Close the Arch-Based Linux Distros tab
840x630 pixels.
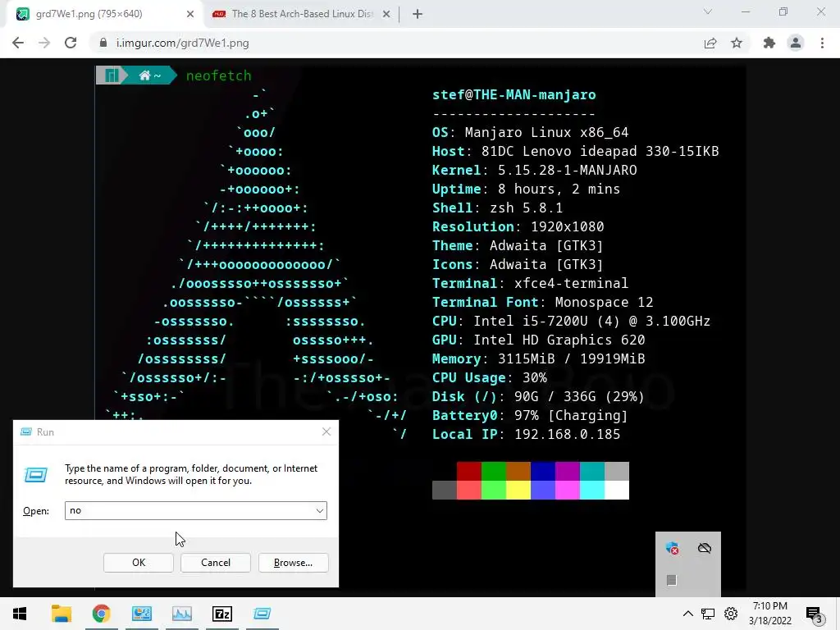386,14
